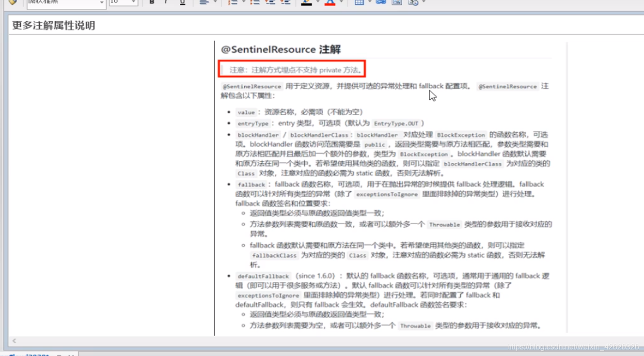
Task: Click the 'Throwable' label after 或者可以额外多一个 in fallback list
Action: point(444,225)
